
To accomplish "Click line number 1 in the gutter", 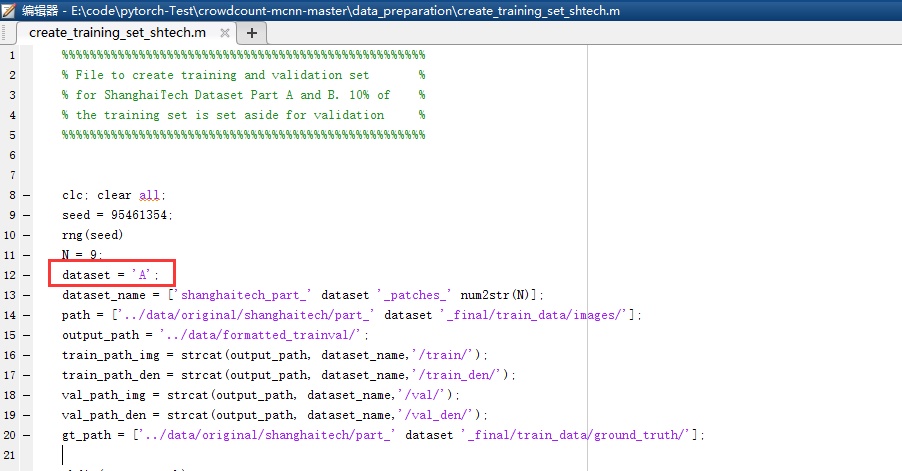I will click(x=12, y=55).
